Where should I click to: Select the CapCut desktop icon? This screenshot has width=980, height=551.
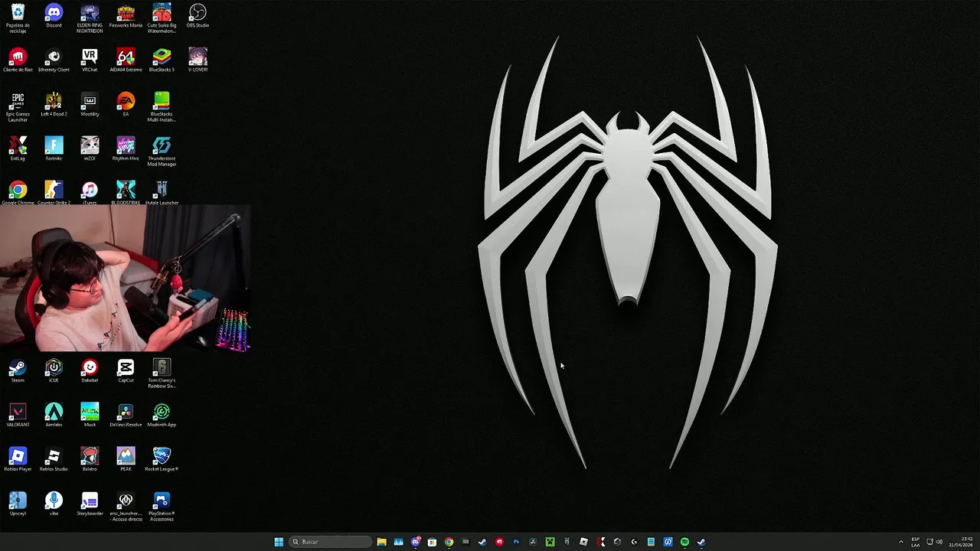click(x=126, y=370)
